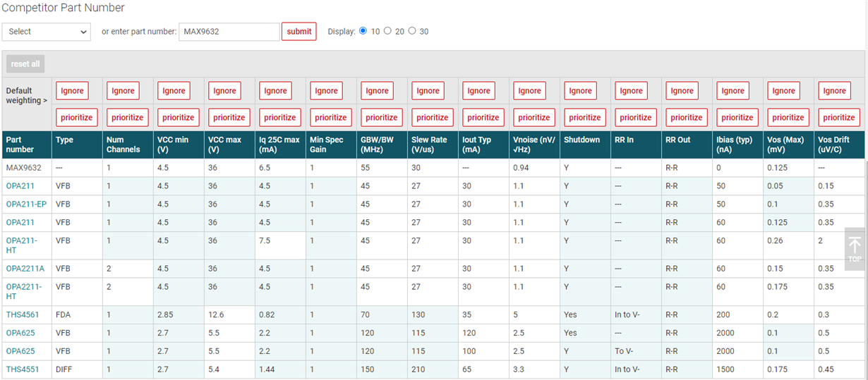Prioritize the RR Out column
Image resolution: width=868 pixels, height=380 pixels.
click(686, 118)
